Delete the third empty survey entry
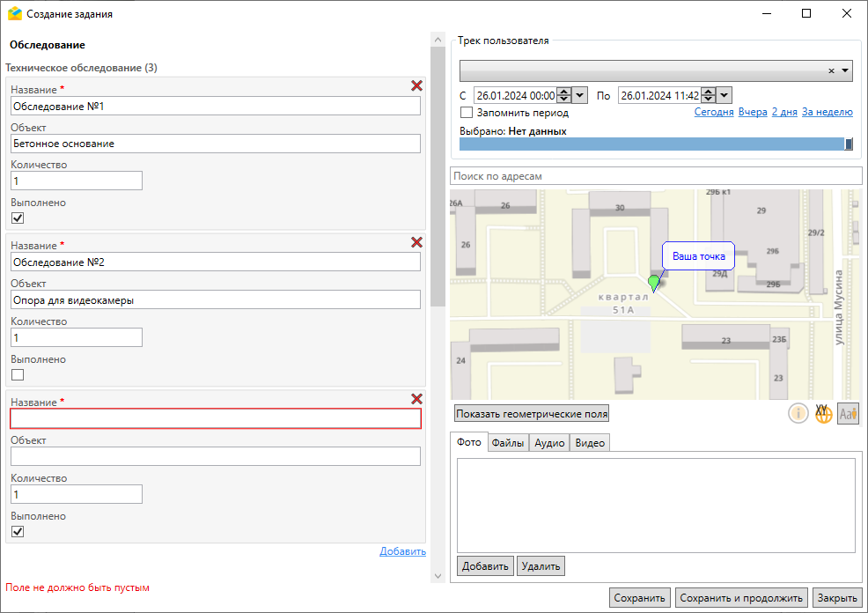The width and height of the screenshot is (868, 613). tap(416, 399)
